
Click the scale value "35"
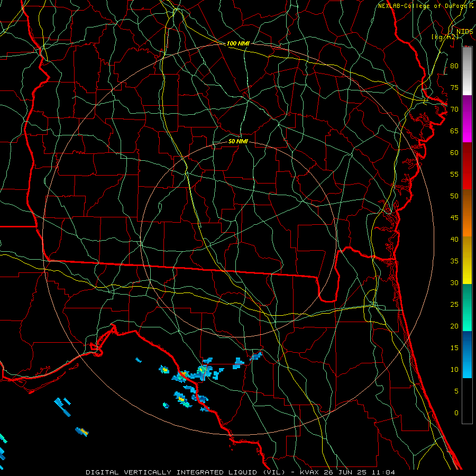pos(454,261)
